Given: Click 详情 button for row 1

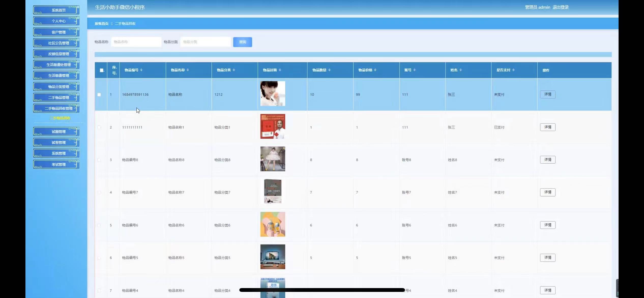Looking at the screenshot, I should pos(548,94).
